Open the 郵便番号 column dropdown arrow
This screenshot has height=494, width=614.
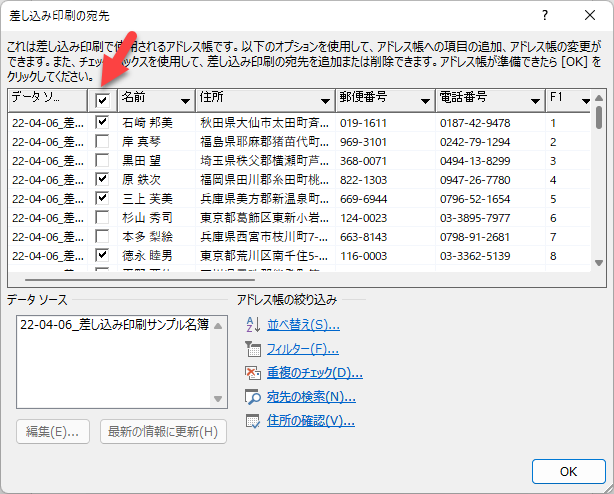coord(426,100)
